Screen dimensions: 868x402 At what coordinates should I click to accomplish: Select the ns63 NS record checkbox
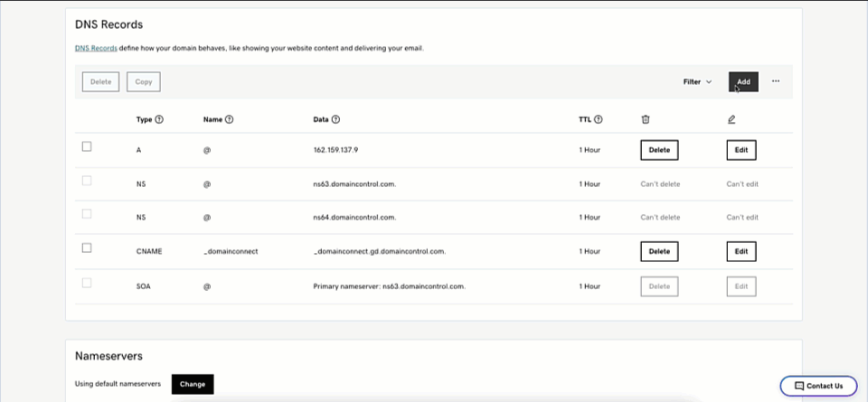[87, 181]
